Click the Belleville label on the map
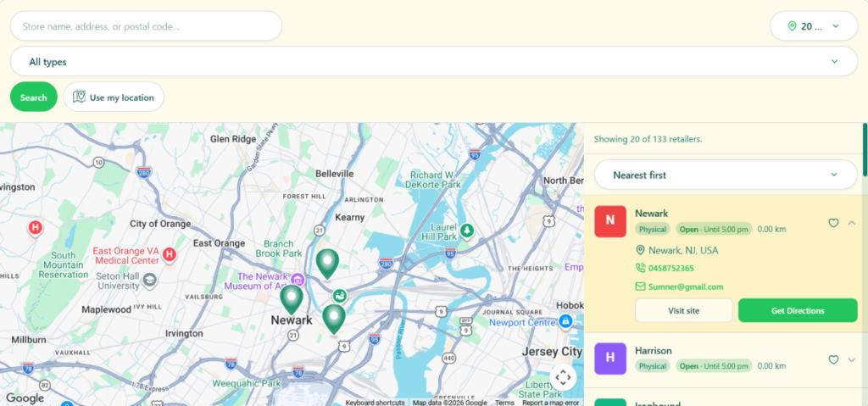 334,174
